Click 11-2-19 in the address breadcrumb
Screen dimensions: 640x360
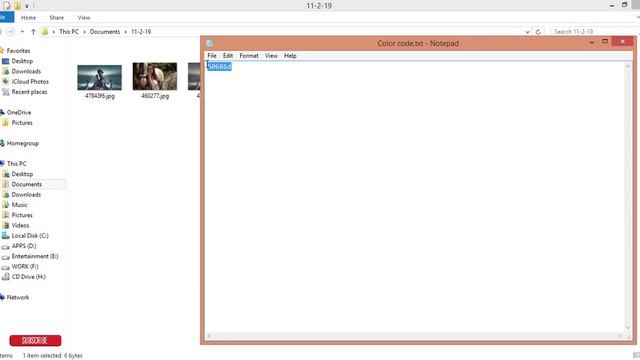[141, 31]
